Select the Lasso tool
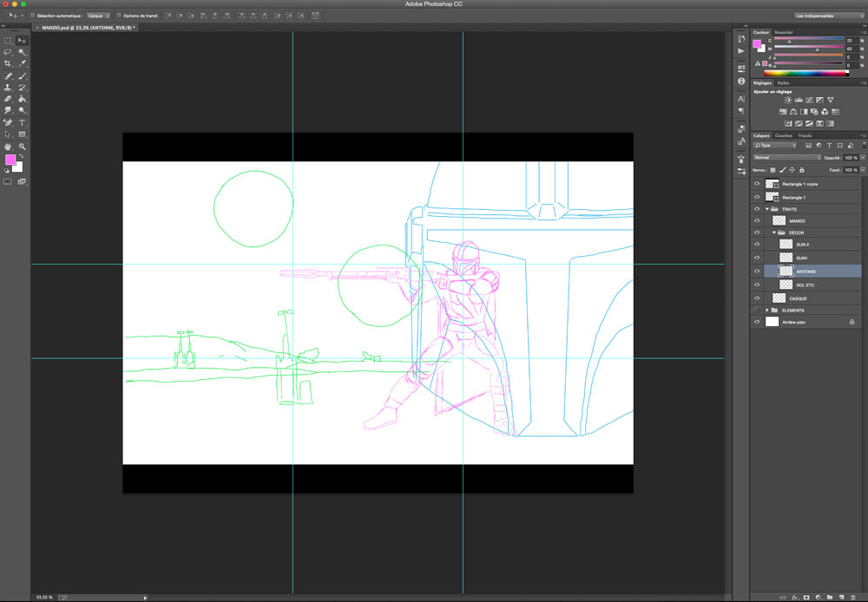The image size is (868, 602). click(x=8, y=52)
